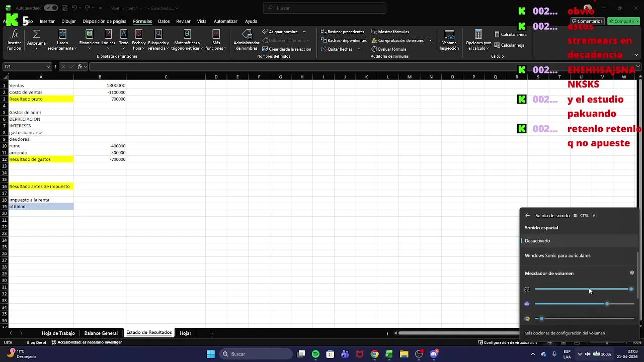Click the Undo arrow in title bar
Screen dimensions: 644x362
click(74, 8)
